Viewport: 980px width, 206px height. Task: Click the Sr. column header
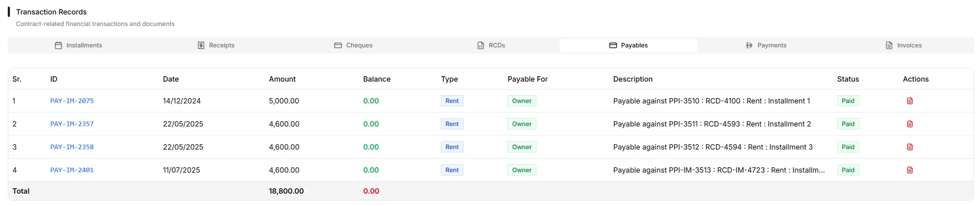[17, 79]
